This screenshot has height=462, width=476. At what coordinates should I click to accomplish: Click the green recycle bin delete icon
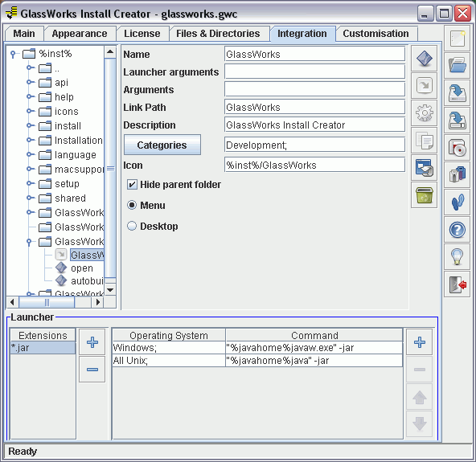[x=424, y=195]
